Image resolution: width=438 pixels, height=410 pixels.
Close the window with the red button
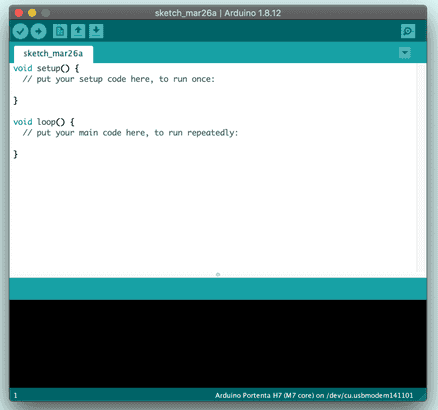(19, 13)
